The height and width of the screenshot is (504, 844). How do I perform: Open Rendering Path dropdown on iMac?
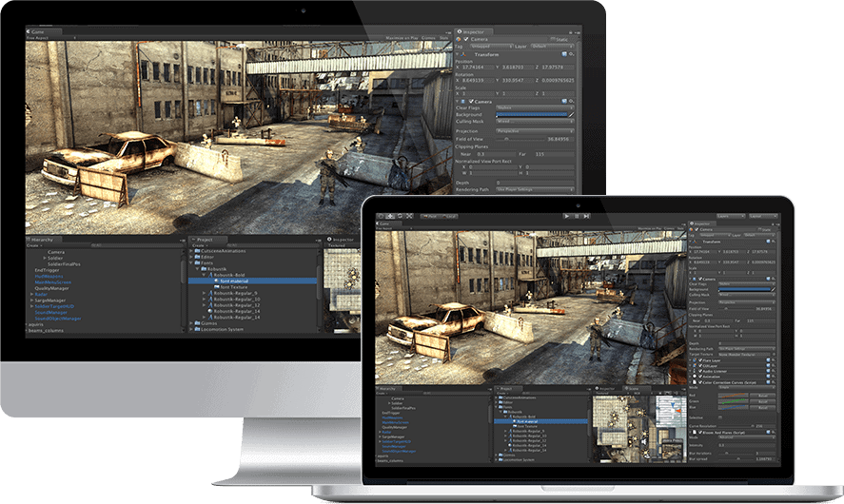(535, 189)
